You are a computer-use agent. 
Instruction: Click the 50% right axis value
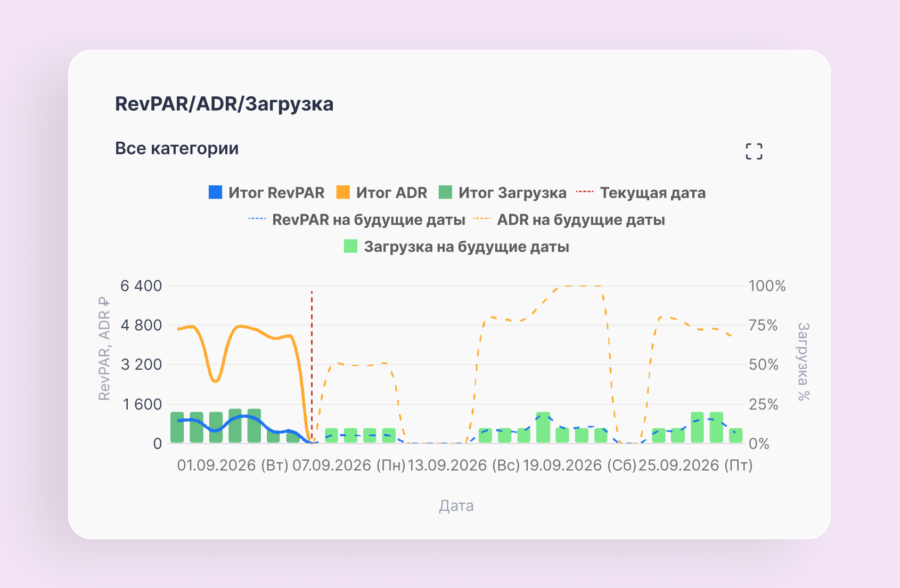(764, 365)
